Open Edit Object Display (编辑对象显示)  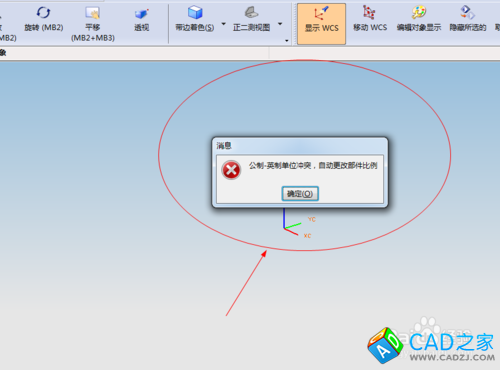(419, 19)
